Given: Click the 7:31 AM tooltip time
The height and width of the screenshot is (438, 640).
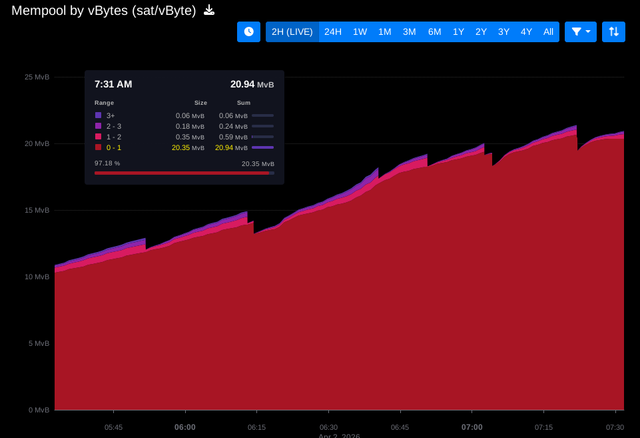Looking at the screenshot, I should [113, 84].
